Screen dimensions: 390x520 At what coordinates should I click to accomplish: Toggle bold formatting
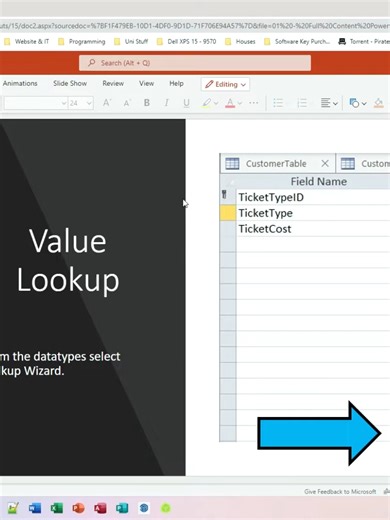[147, 103]
